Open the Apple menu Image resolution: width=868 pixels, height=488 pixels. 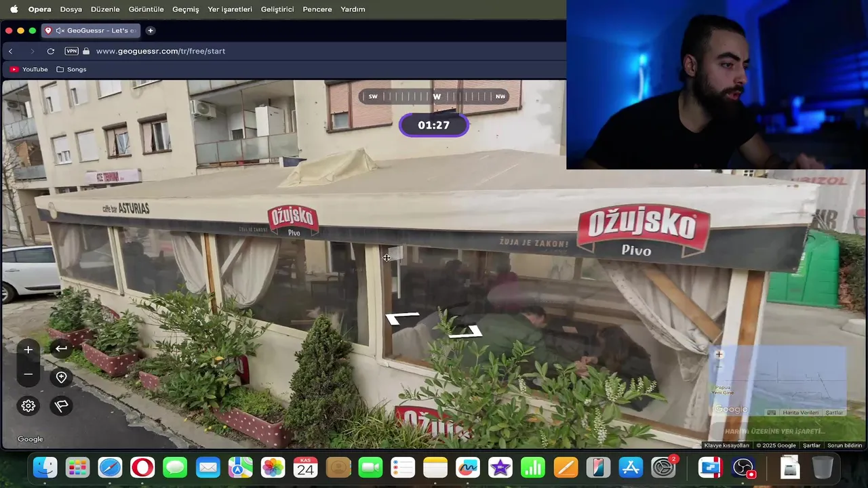(14, 9)
